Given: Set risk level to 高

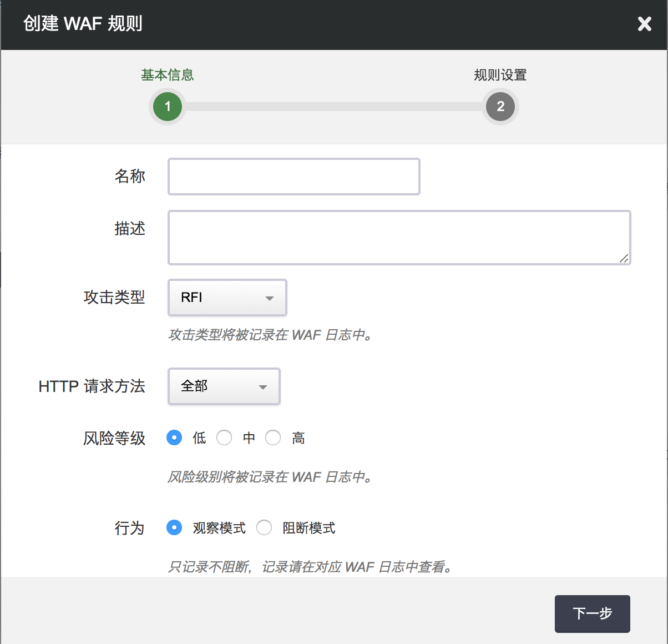Looking at the screenshot, I should pos(273,438).
